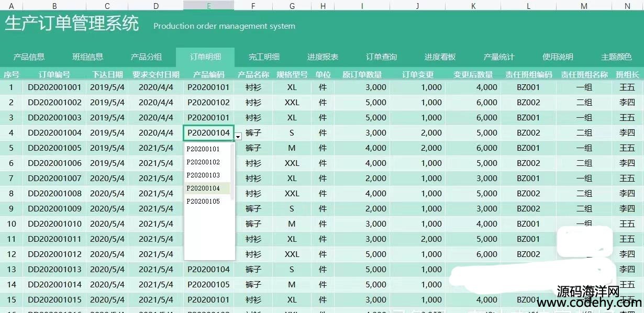Click product code cell in row DD202001014
The height and width of the screenshot is (313, 644).
click(x=209, y=285)
